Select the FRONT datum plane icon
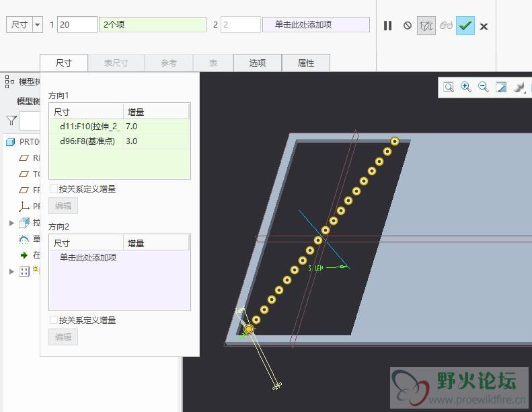532x412 pixels. coord(24,190)
